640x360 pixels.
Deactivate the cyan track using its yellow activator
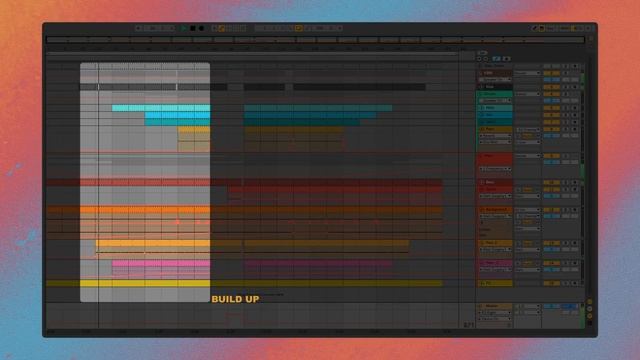click(551, 108)
